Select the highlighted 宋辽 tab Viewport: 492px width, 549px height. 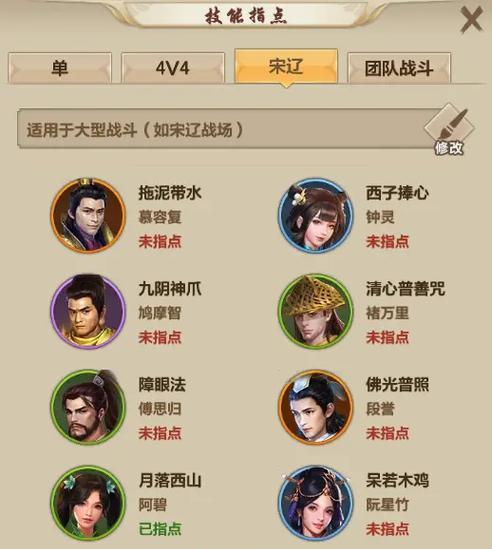286,67
